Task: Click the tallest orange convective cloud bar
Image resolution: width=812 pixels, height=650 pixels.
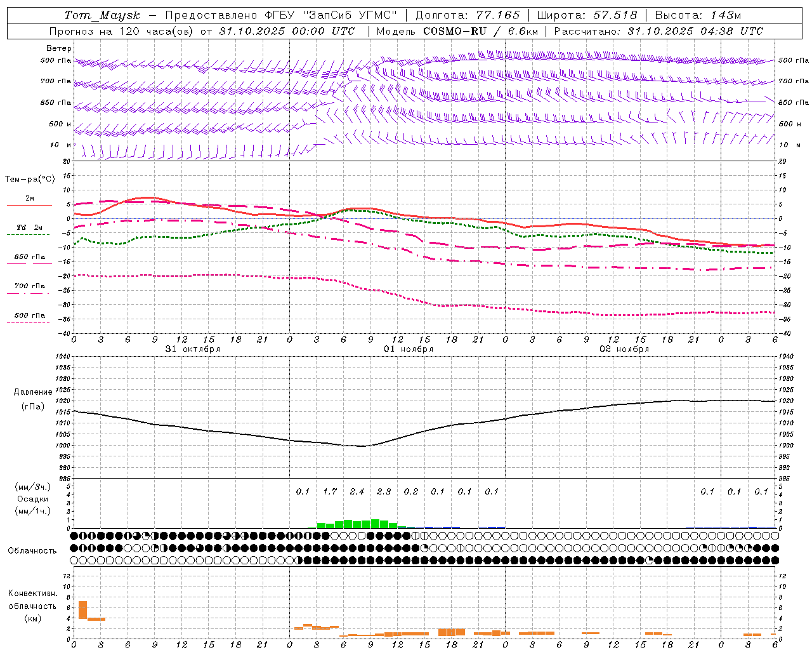Action: tap(82, 609)
